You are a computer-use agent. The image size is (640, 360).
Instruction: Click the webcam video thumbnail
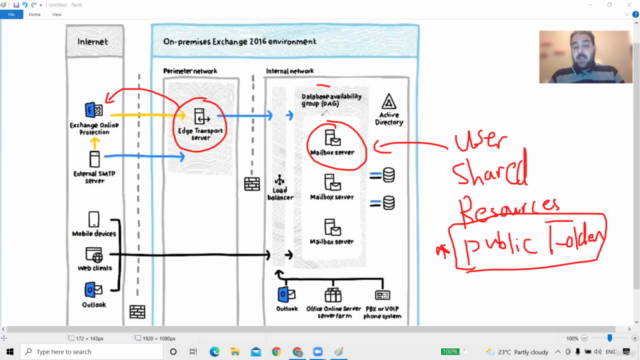[586, 57]
